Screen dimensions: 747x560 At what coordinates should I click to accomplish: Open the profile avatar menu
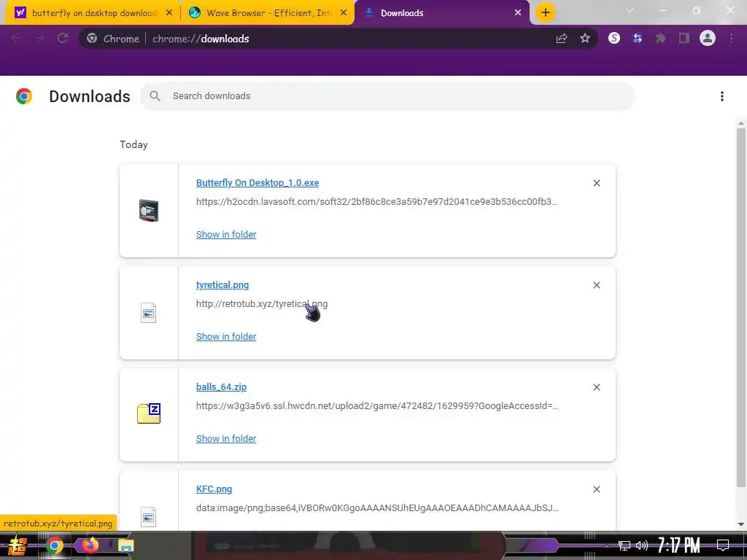708,38
